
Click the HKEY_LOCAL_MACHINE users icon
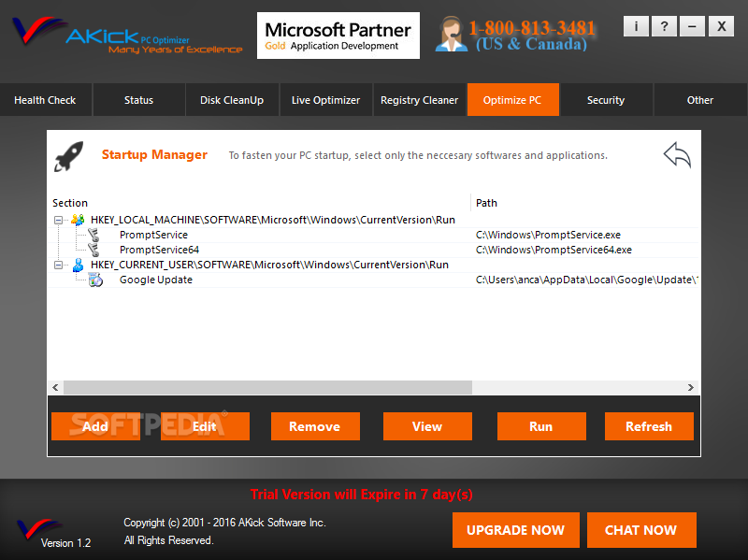78,220
